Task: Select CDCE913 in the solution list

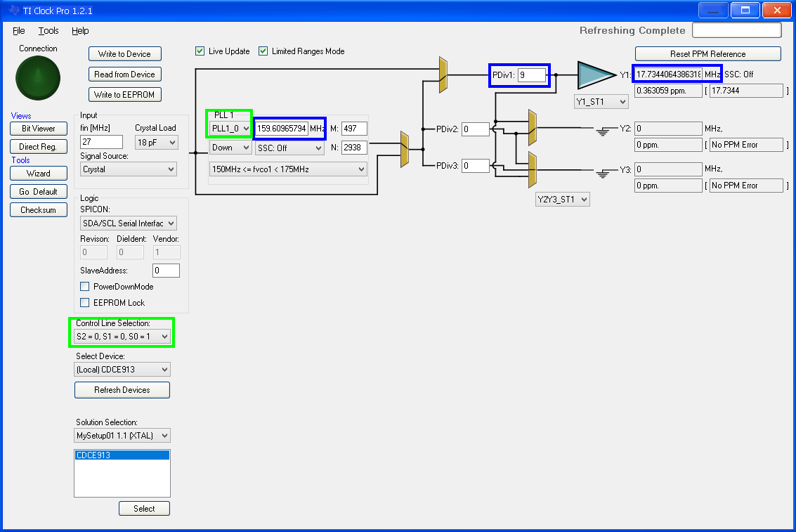Action: (x=122, y=455)
